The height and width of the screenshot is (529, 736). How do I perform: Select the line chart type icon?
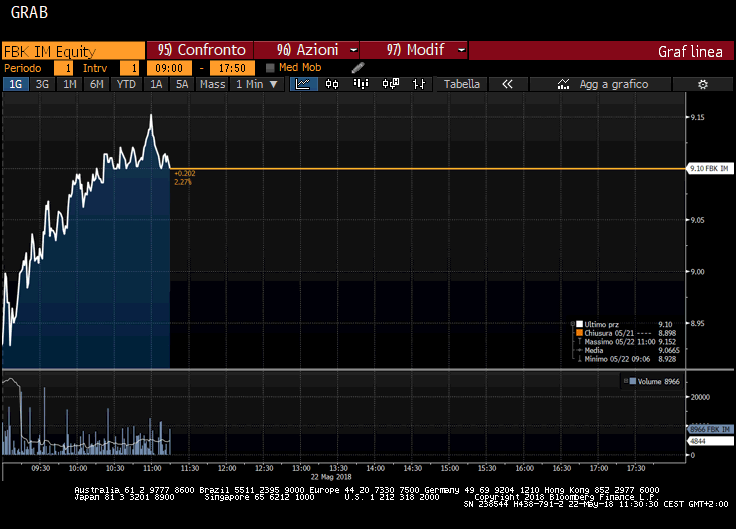click(304, 85)
